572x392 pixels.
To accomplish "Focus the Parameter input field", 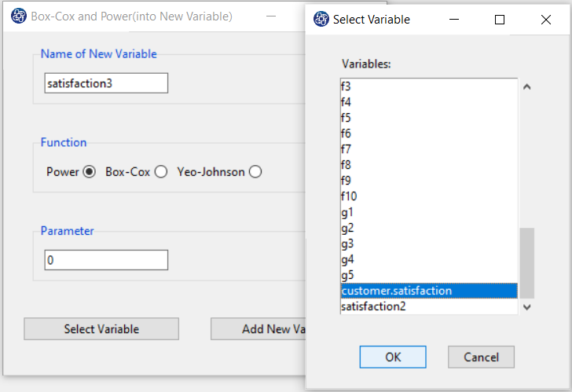I will coord(106,260).
